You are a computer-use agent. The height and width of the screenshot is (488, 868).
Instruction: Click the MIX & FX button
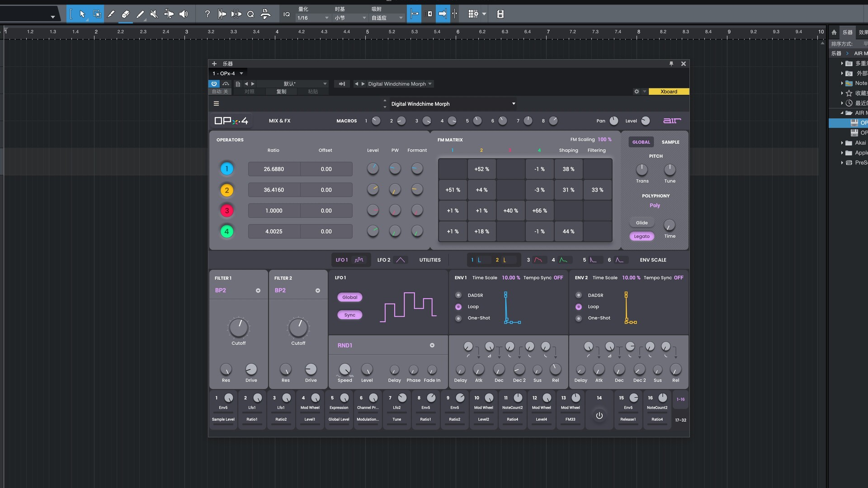point(279,121)
